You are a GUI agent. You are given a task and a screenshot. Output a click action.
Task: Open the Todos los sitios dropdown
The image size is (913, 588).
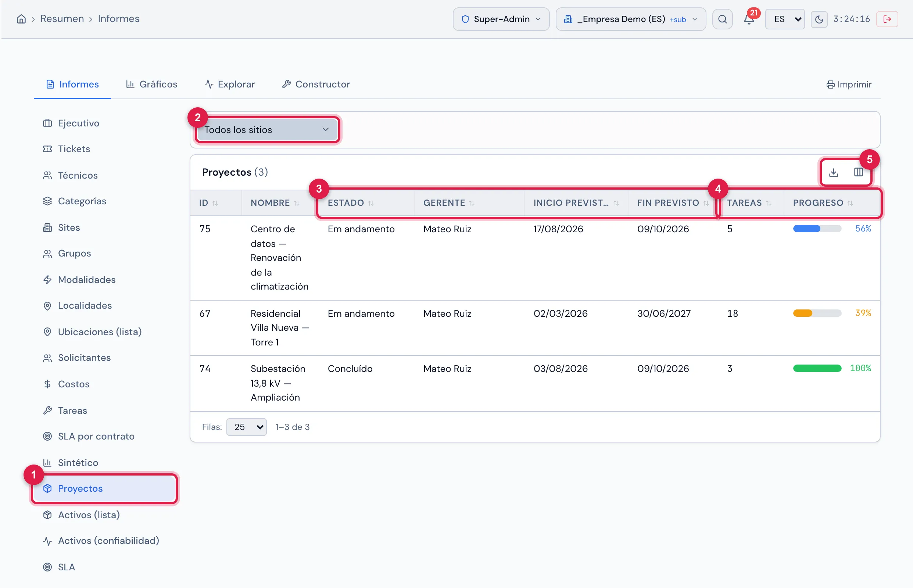(x=267, y=130)
